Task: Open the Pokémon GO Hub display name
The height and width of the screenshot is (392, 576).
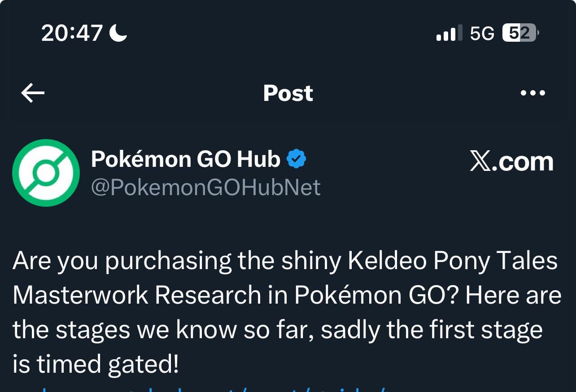Action: click(x=186, y=159)
